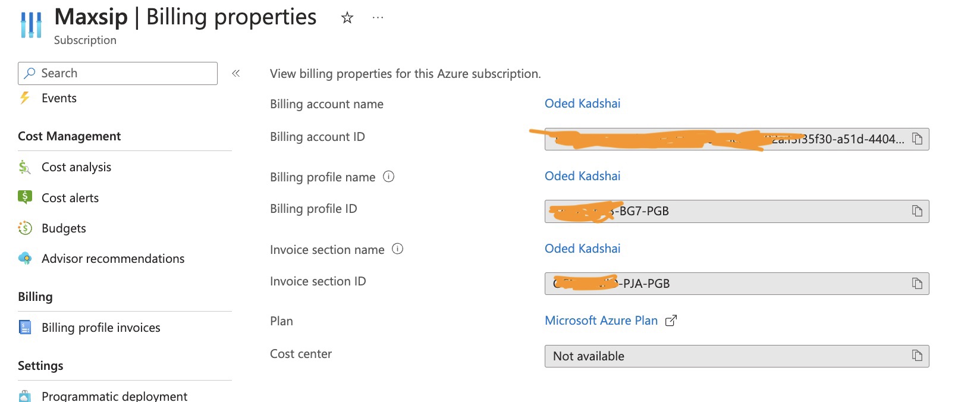Open Billing account name link Oded Kadshai
980x402 pixels.
[582, 103]
